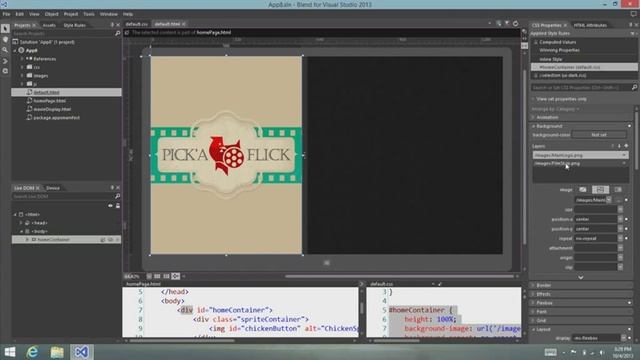
Task: Open Internet Explorer from the taskbar
Action: click(32, 352)
